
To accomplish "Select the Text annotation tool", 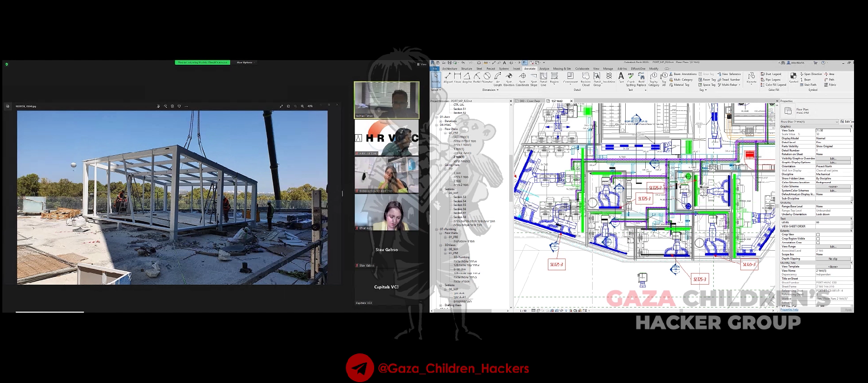I will click(x=621, y=77).
